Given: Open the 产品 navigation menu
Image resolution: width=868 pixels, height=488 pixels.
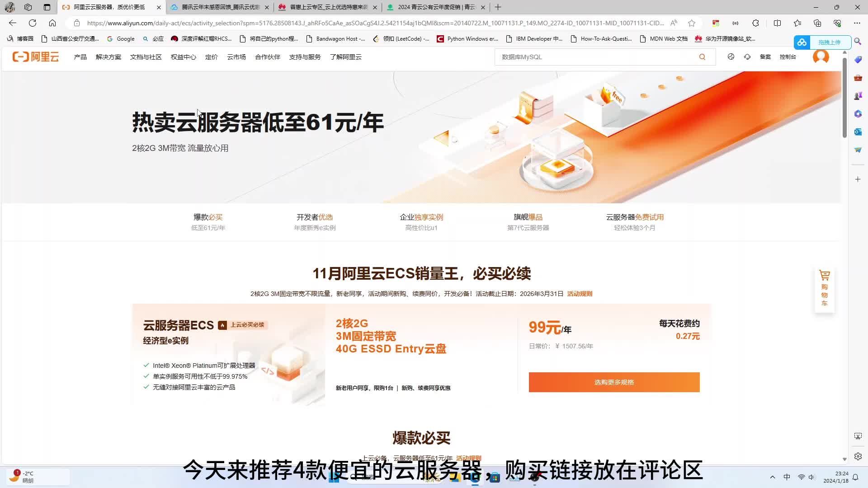Looking at the screenshot, I should coord(80,57).
